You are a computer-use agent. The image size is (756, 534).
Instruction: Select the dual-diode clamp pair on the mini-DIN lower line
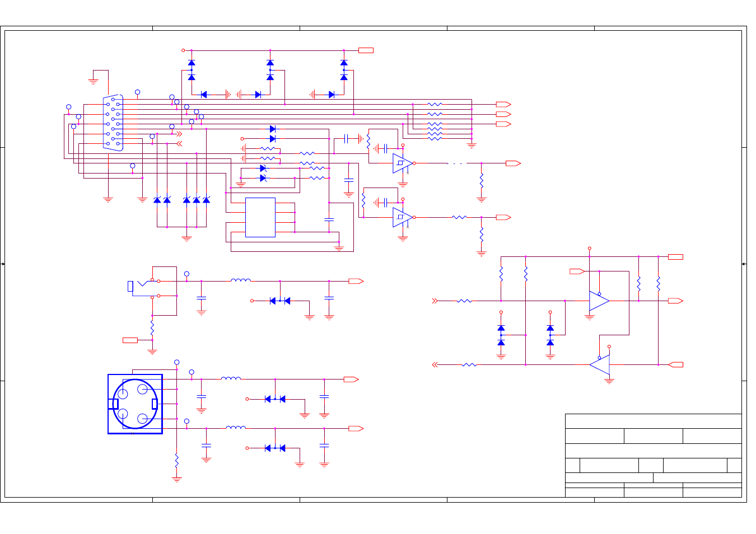click(275, 448)
